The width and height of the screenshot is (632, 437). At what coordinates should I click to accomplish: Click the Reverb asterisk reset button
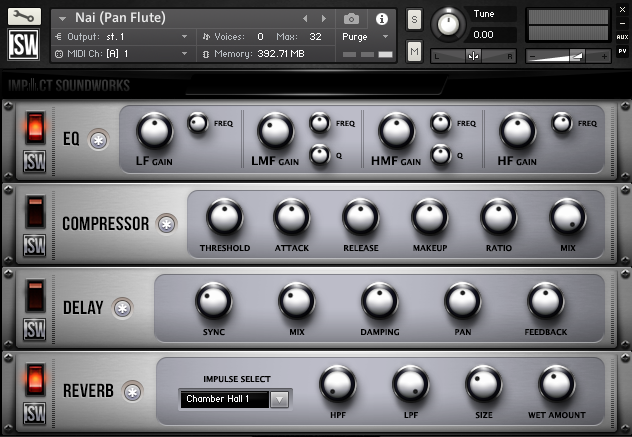pyautogui.click(x=132, y=391)
